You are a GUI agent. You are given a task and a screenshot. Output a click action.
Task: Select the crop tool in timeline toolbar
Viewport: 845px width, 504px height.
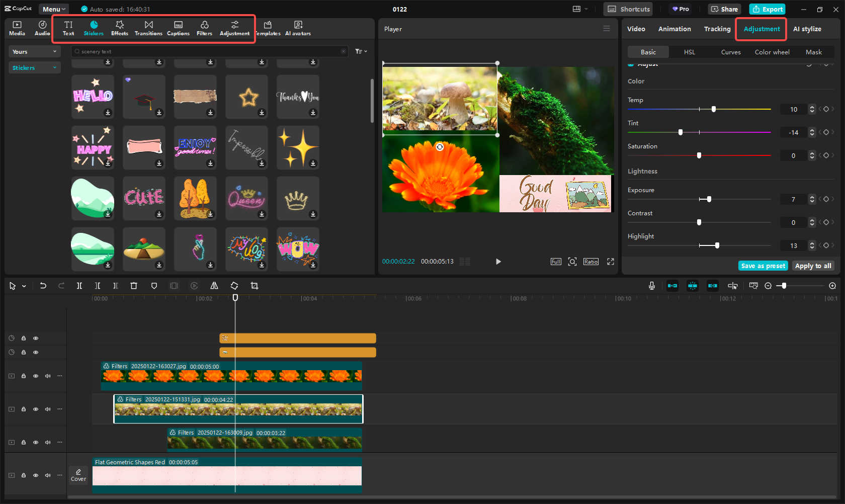pyautogui.click(x=255, y=286)
